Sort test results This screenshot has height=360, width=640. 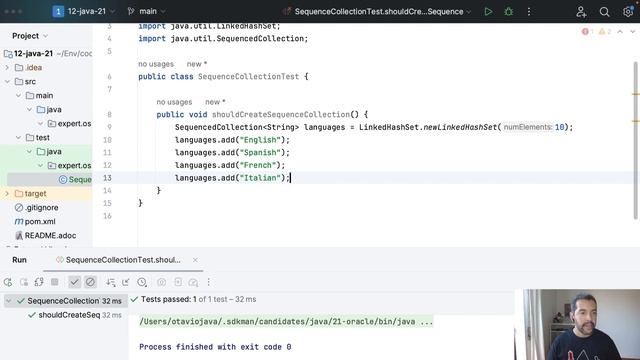pos(111,282)
